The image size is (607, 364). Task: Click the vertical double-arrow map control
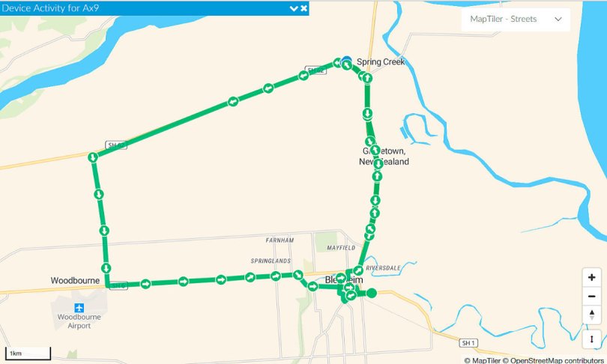591,339
